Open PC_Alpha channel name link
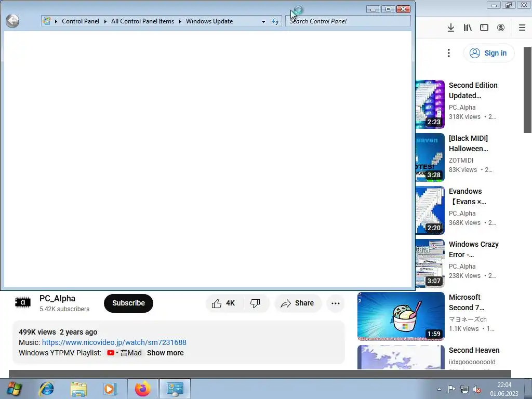This screenshot has width=532, height=399. [57, 298]
